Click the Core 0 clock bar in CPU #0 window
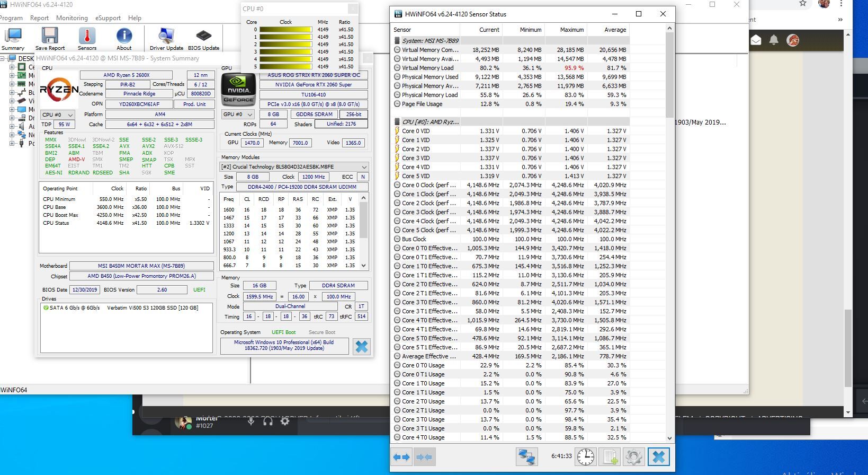 pos(285,30)
